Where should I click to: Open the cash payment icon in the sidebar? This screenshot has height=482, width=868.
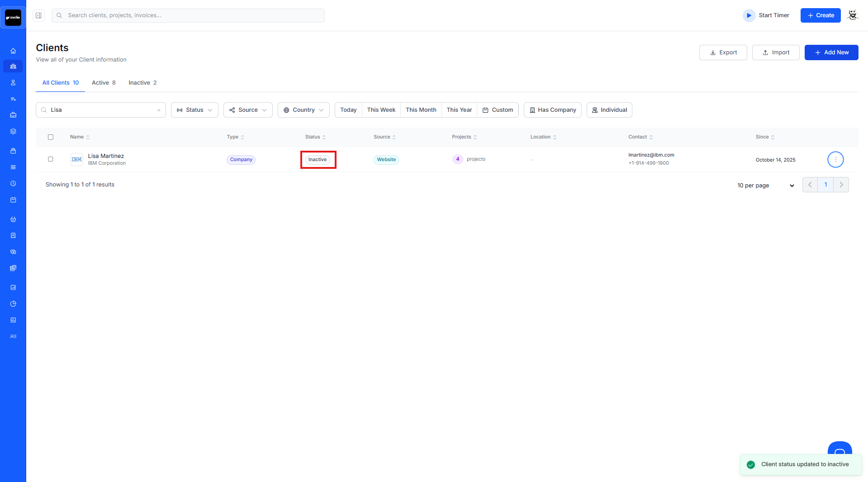(x=13, y=252)
